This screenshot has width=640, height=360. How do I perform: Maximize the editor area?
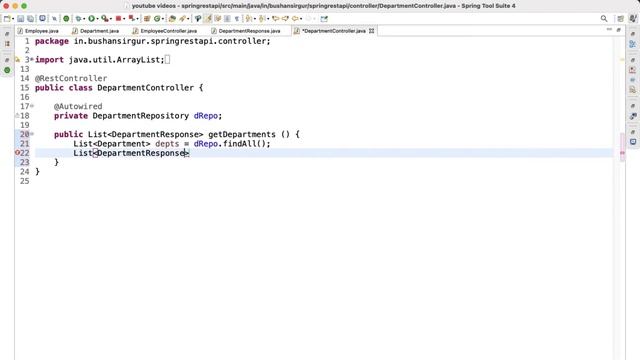point(618,30)
